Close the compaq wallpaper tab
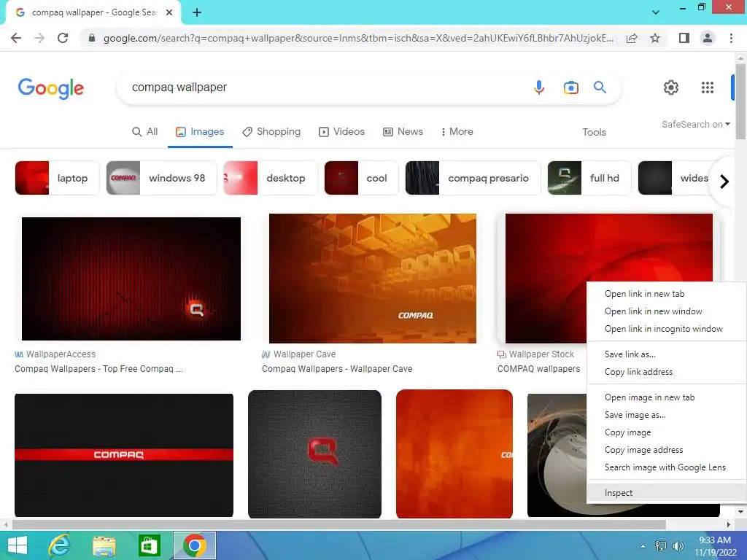Image resolution: width=747 pixels, height=560 pixels. (169, 12)
